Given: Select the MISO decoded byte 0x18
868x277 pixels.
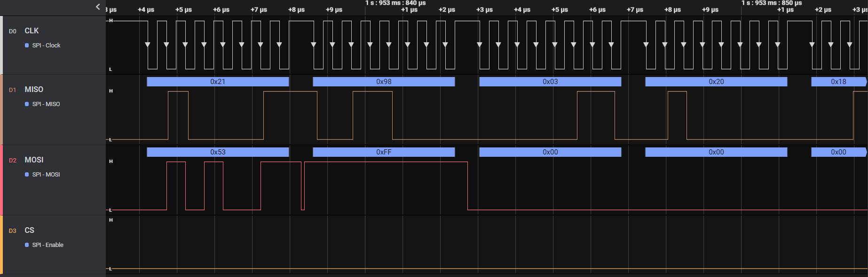Looking at the screenshot, I should [x=839, y=82].
